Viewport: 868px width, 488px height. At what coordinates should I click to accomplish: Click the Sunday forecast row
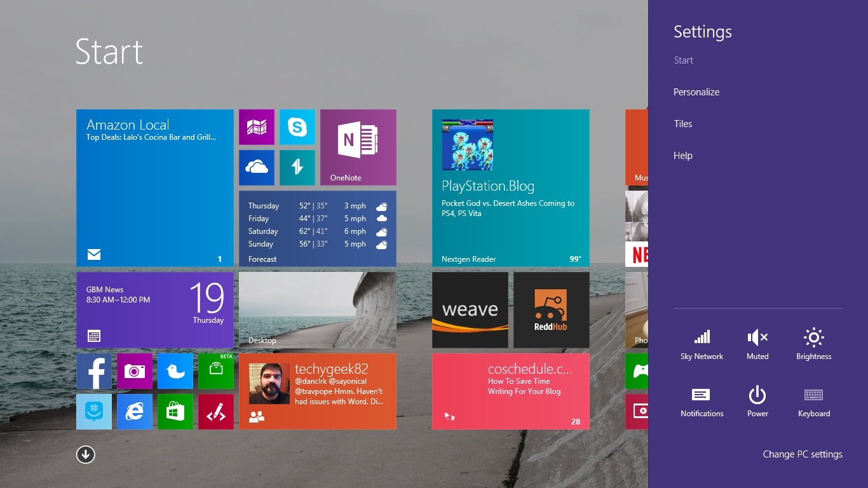[x=318, y=244]
